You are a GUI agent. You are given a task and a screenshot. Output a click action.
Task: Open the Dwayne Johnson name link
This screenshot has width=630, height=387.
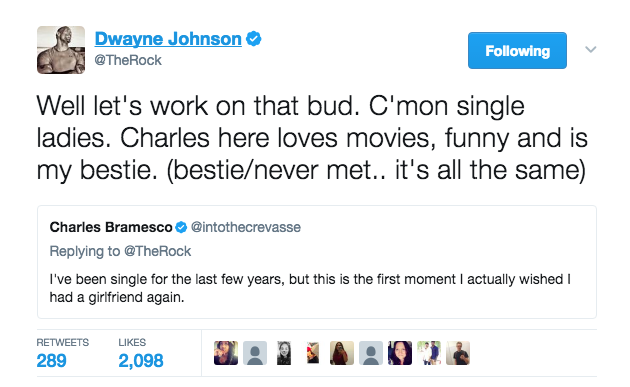click(x=168, y=39)
